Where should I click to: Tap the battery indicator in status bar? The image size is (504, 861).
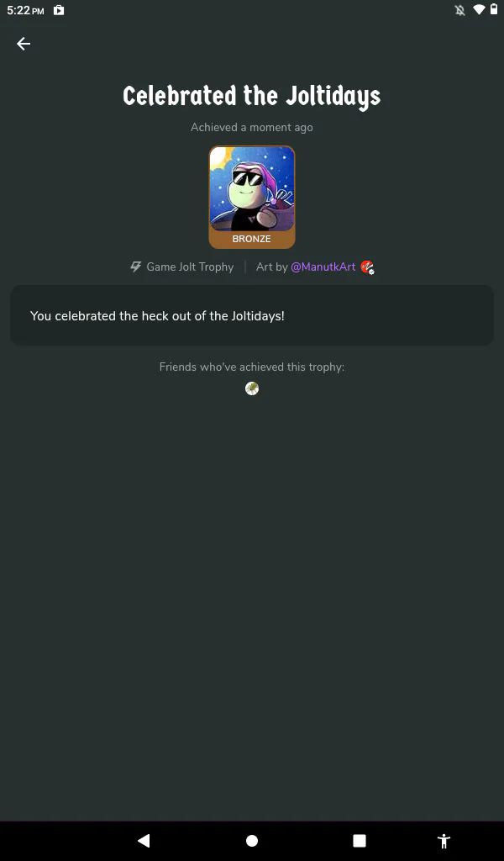tap(494, 9)
